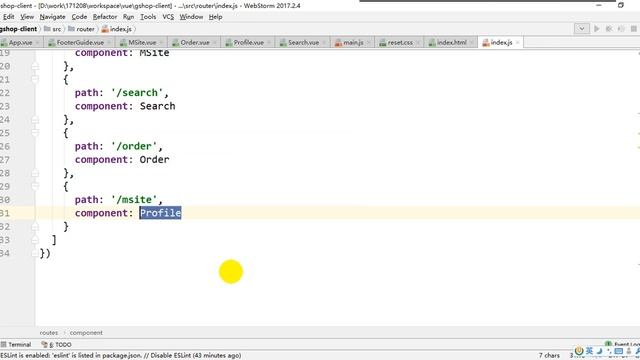640x360 pixels.
Task: Close the Search.vue tab
Action: click(324, 42)
